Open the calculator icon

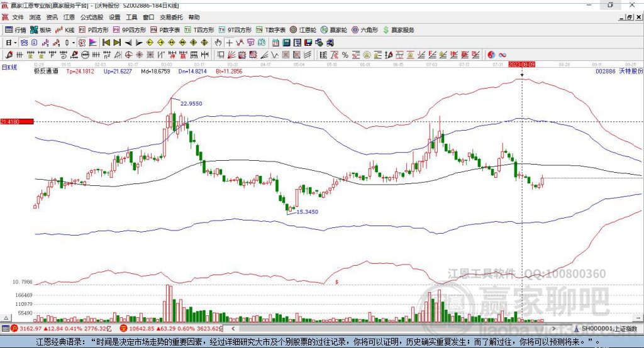click(x=287, y=43)
